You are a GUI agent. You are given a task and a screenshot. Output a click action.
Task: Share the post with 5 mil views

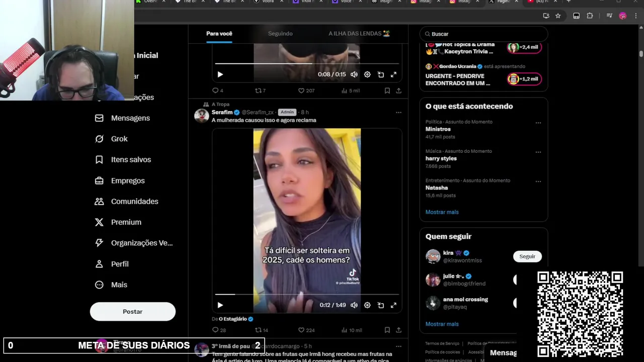click(x=398, y=90)
